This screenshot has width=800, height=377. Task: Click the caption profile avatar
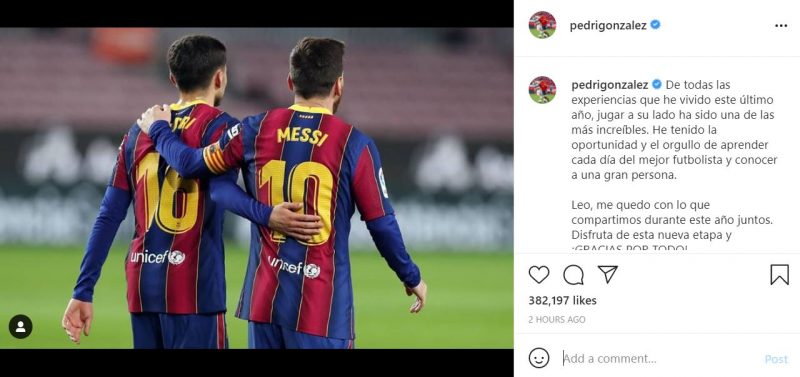(542, 90)
